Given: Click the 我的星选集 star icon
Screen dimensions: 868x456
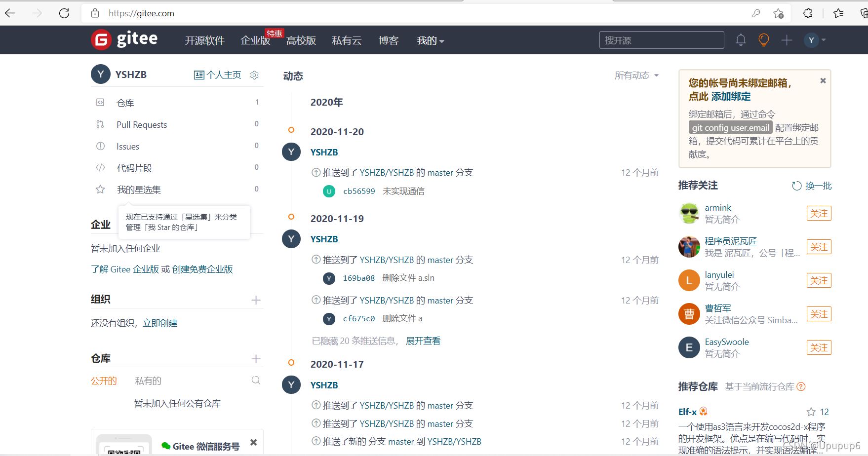Looking at the screenshot, I should (x=100, y=190).
